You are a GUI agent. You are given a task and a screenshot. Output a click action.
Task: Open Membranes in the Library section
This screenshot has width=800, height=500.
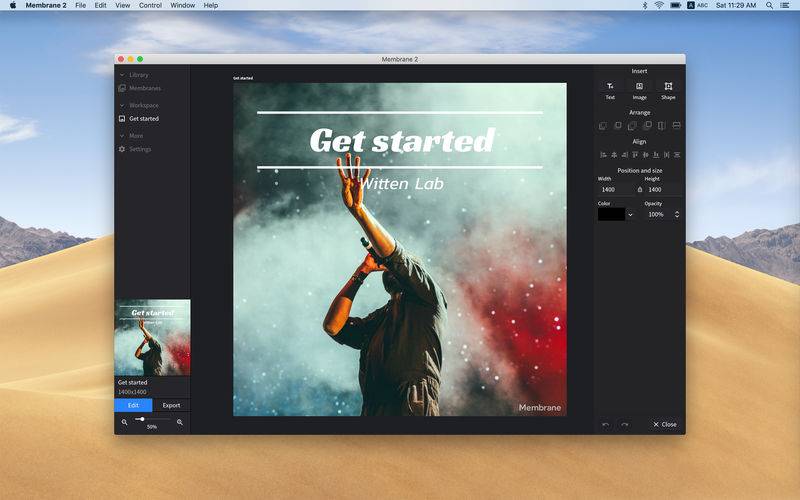(140, 88)
